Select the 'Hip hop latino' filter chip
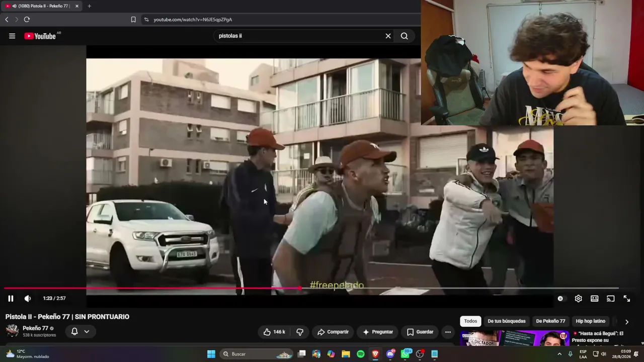 (x=591, y=321)
